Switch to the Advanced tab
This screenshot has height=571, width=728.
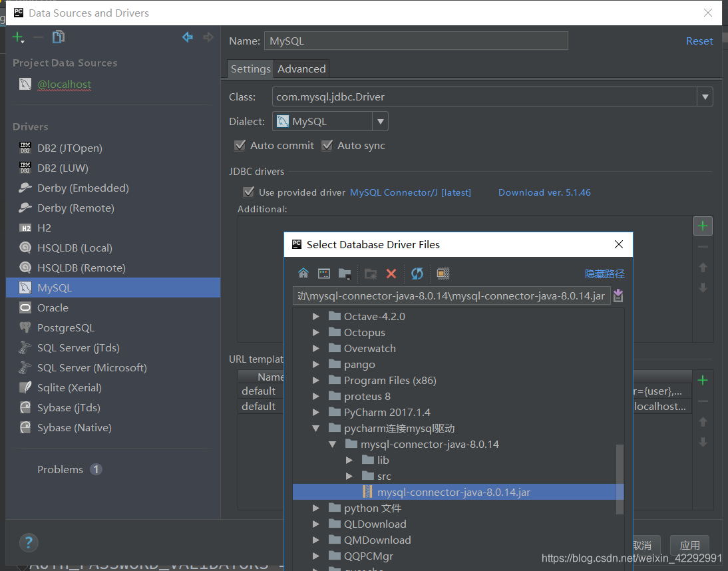click(x=302, y=69)
